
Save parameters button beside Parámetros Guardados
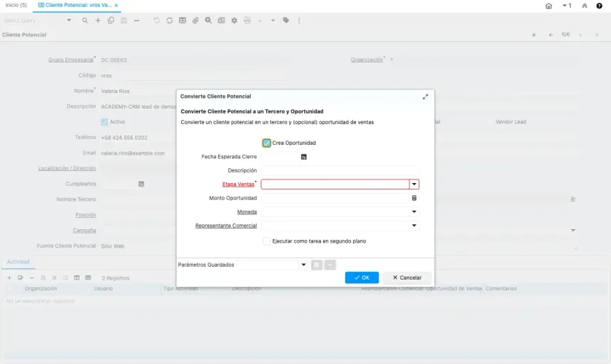316,265
